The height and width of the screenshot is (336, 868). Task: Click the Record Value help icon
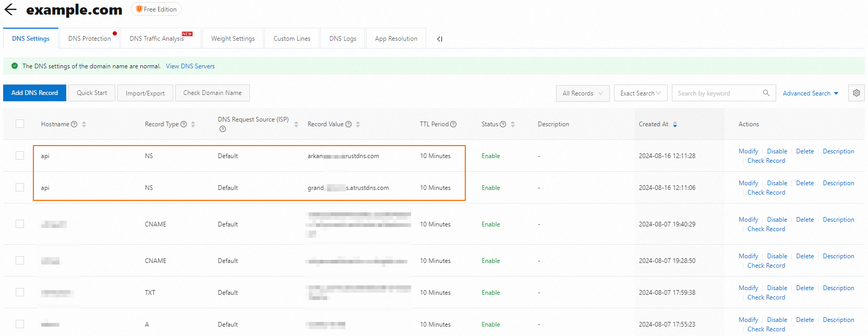(x=348, y=124)
